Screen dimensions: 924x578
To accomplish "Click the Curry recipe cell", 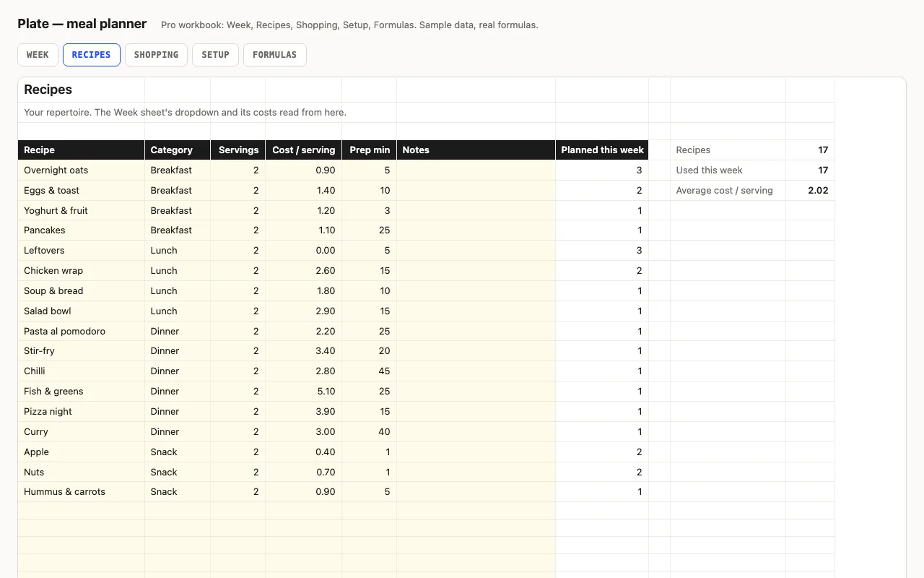I will (x=82, y=432).
